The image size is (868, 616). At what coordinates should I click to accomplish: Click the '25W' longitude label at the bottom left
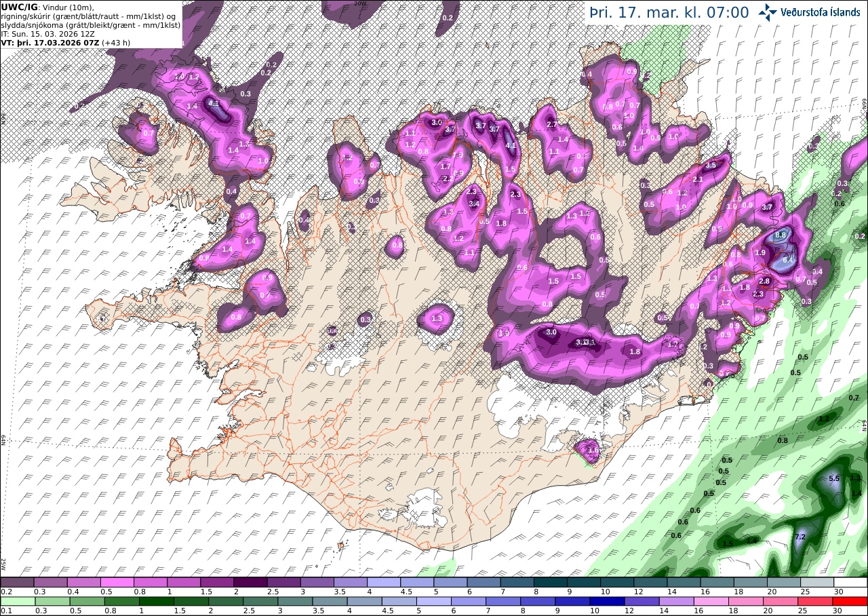[x=3, y=564]
